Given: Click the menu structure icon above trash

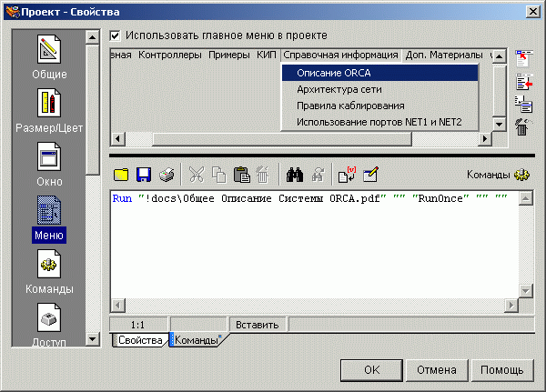Looking at the screenshot, I should (524, 105).
